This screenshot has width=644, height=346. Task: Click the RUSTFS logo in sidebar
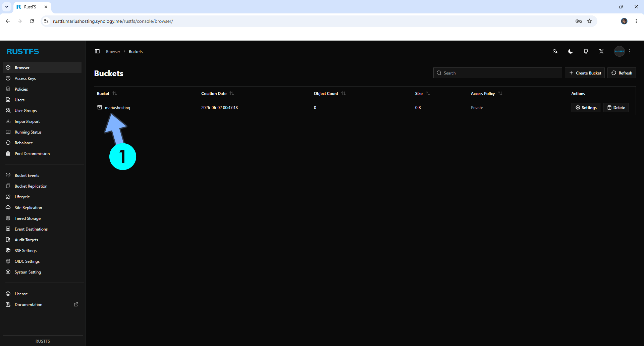(x=22, y=51)
